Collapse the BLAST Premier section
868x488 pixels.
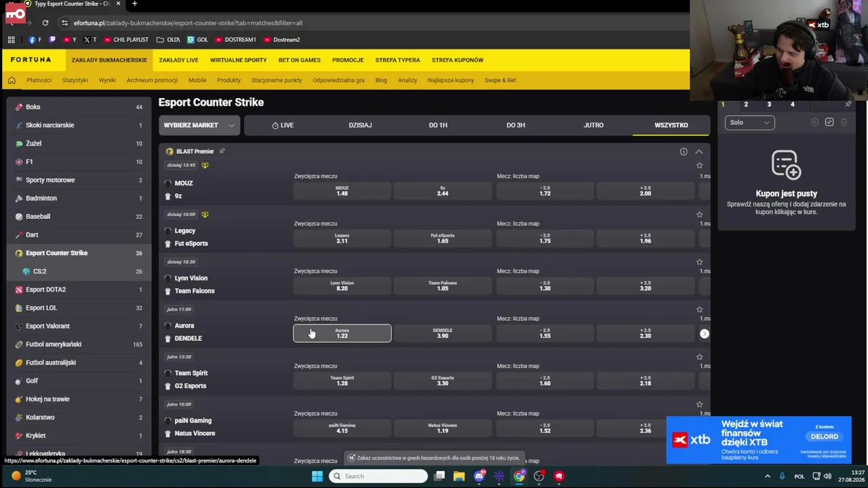point(699,151)
